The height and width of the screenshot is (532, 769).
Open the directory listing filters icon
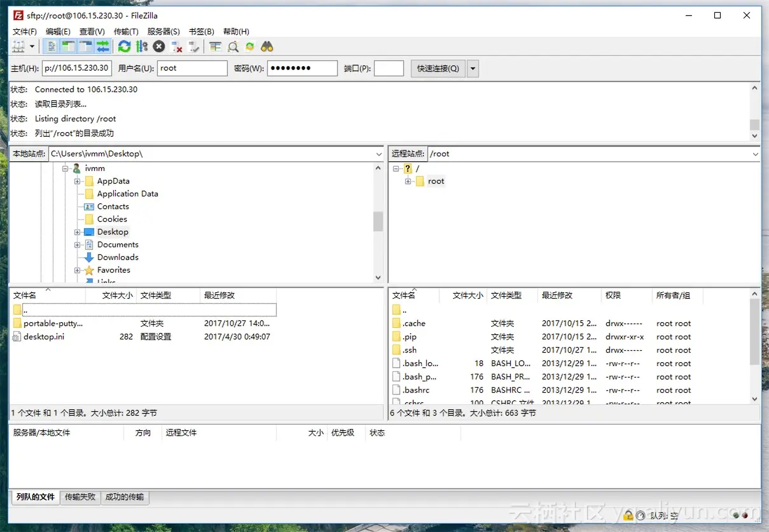[x=216, y=46]
